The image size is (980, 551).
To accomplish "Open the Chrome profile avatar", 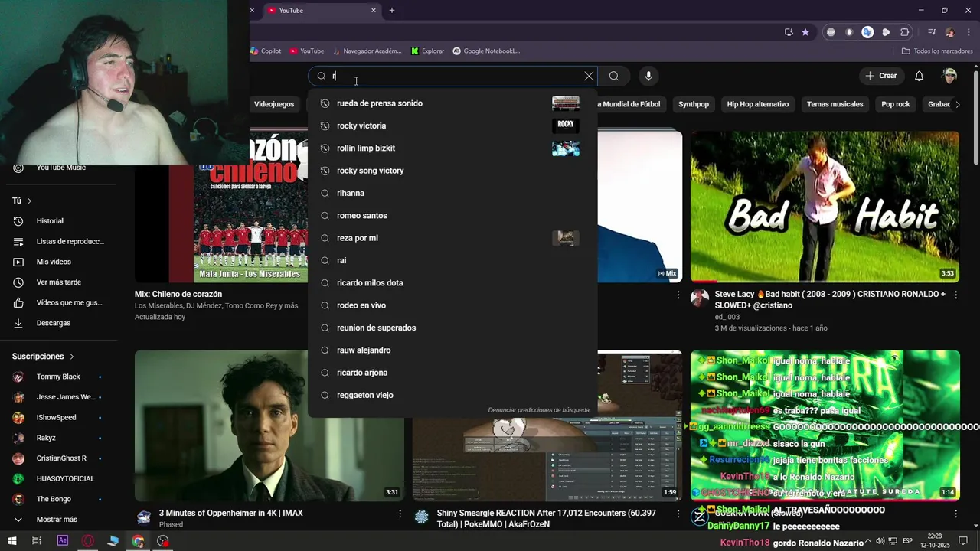I will click(950, 32).
